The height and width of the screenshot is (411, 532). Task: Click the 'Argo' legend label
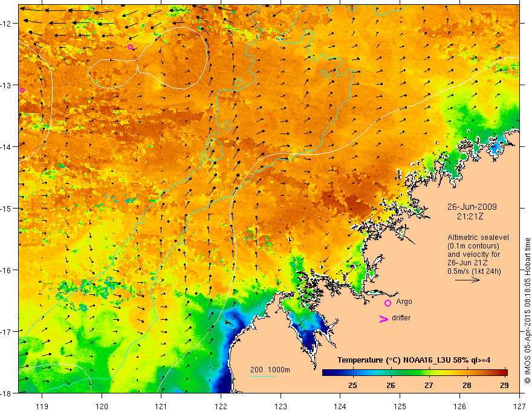404,302
